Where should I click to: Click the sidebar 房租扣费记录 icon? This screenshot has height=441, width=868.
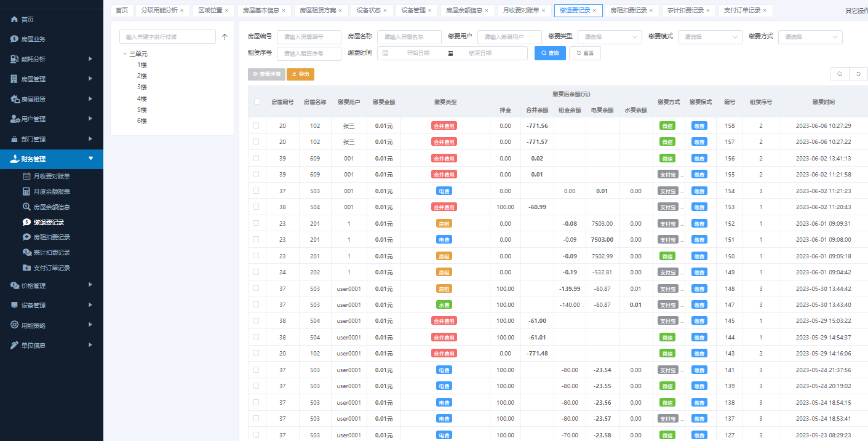[x=26, y=237]
